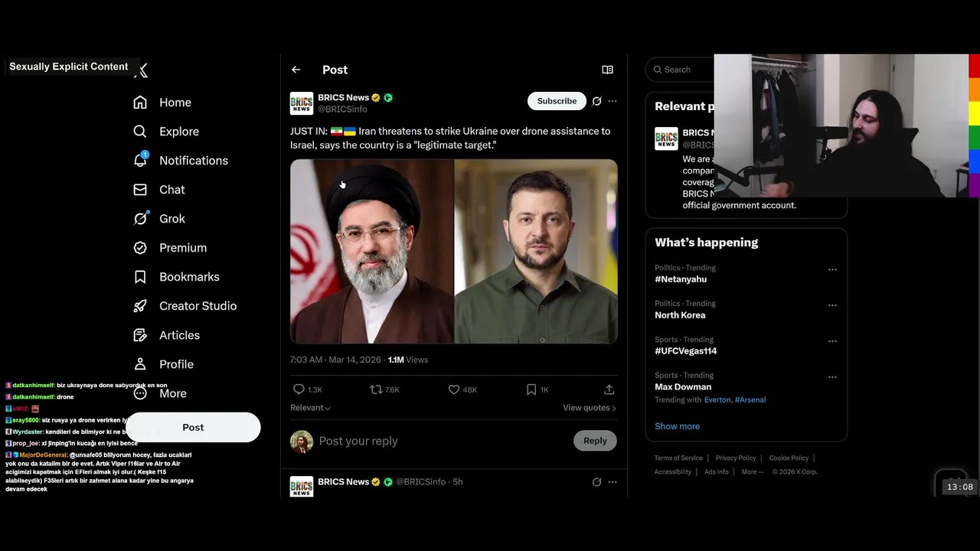Image resolution: width=980 pixels, height=551 pixels.
Task: Click Grok icon on the 5h reply
Action: [596, 482]
